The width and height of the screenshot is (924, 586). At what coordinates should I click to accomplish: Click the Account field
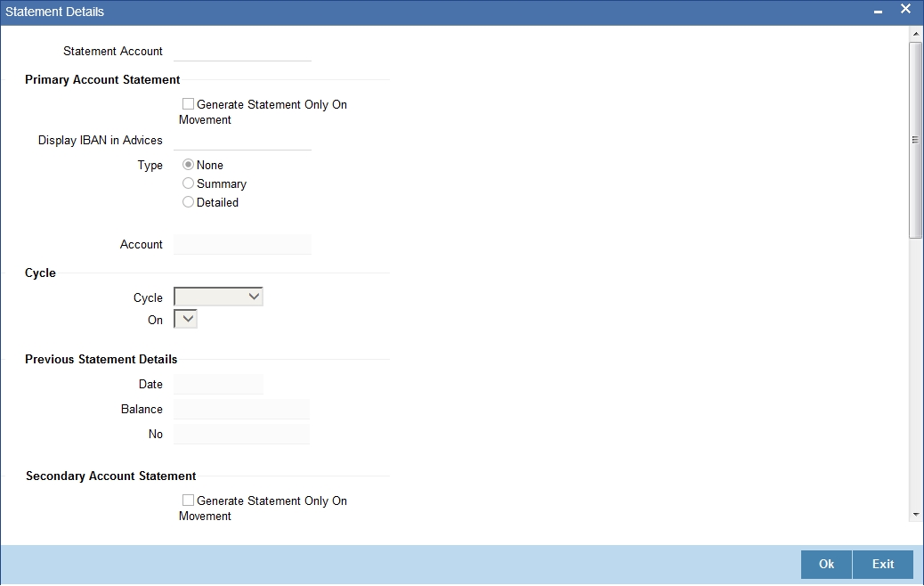242,244
